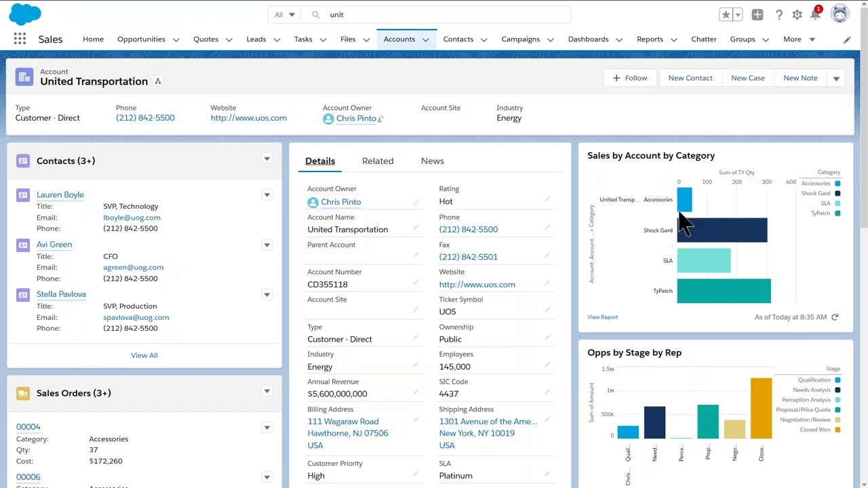Open row actions for order 00004
Screen dimensions: 868x488
pyautogui.click(x=267, y=428)
